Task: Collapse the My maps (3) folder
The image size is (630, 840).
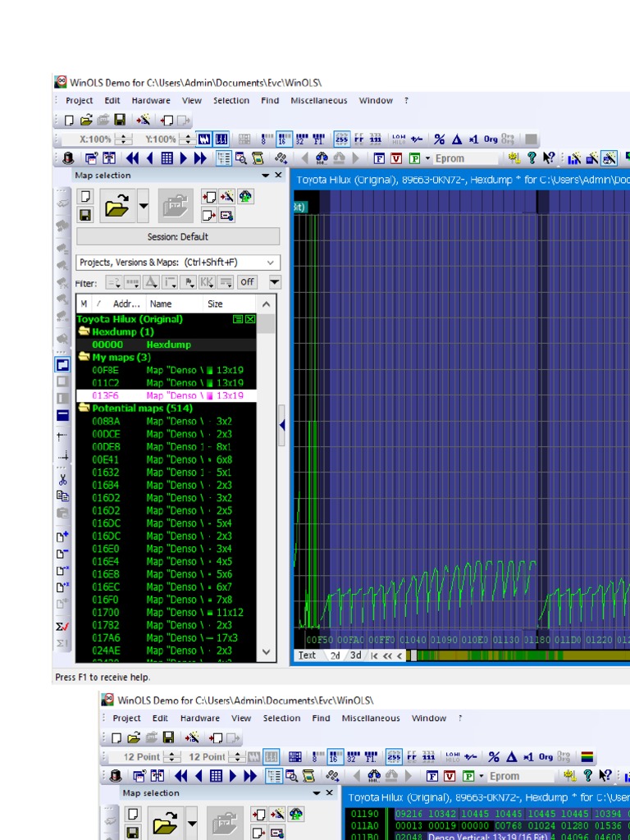Action: click(x=84, y=357)
